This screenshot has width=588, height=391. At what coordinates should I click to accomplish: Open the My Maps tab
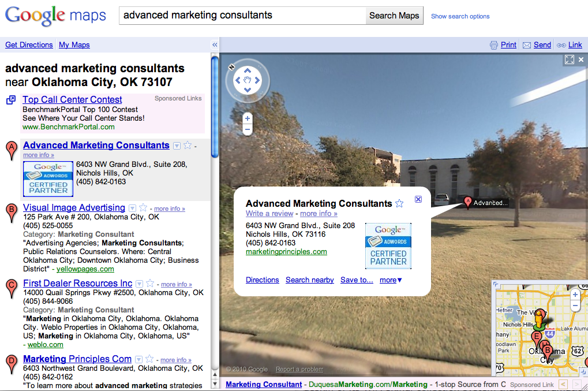[x=74, y=45]
